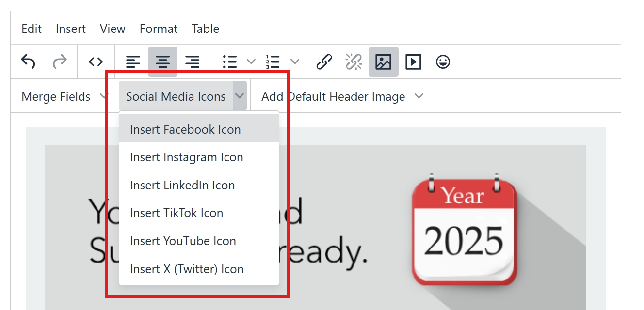Choose Insert LinkedIn Icon
Image resolution: width=644 pixels, height=310 pixels.
(199, 185)
